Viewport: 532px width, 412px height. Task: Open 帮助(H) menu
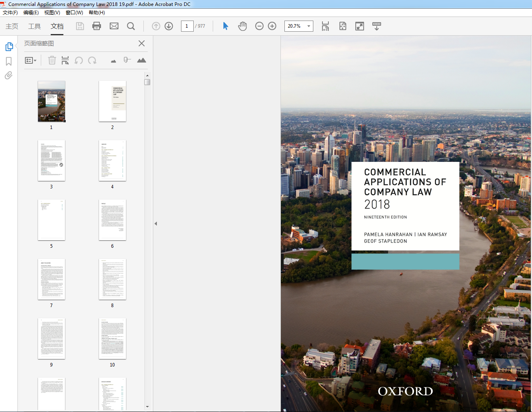click(97, 13)
